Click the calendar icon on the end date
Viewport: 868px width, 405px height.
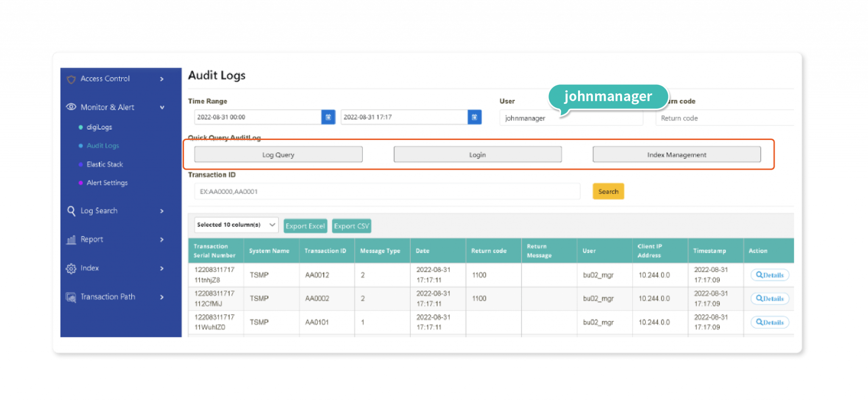coord(475,117)
